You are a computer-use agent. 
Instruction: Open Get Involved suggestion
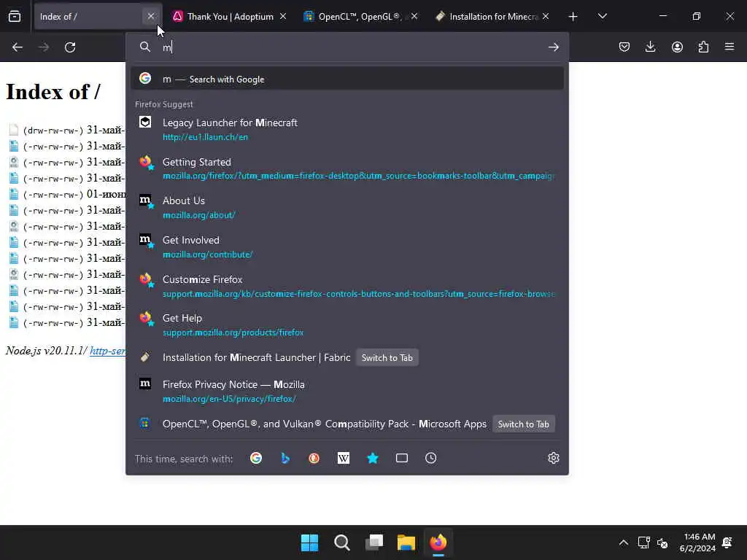pos(347,246)
